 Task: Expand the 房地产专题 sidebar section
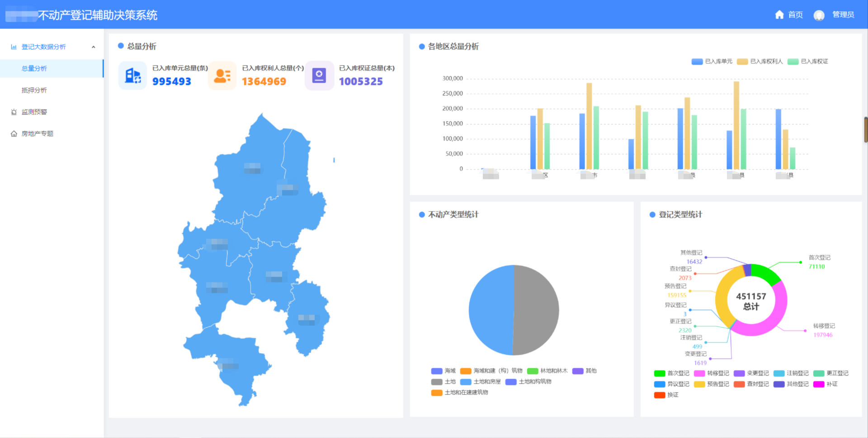point(38,134)
